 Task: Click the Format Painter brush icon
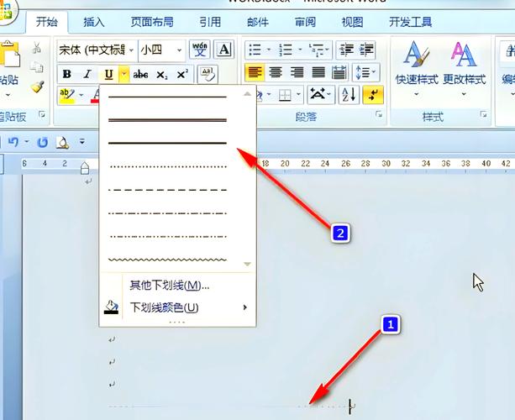38,86
